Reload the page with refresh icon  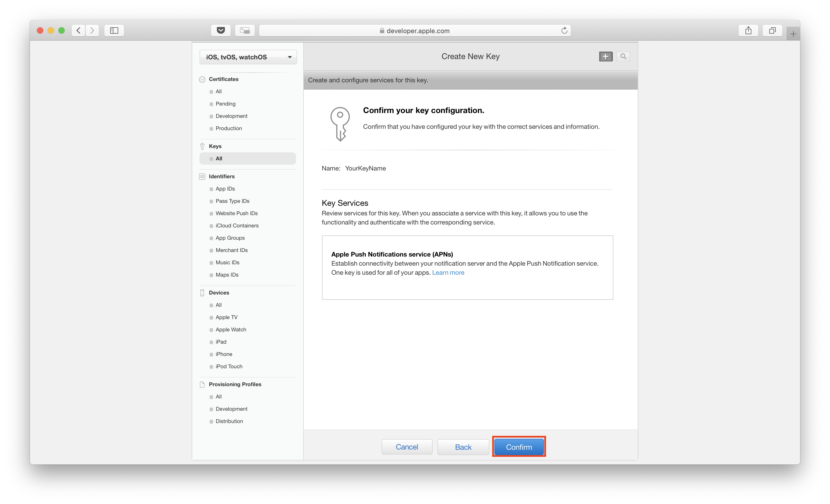(x=564, y=31)
